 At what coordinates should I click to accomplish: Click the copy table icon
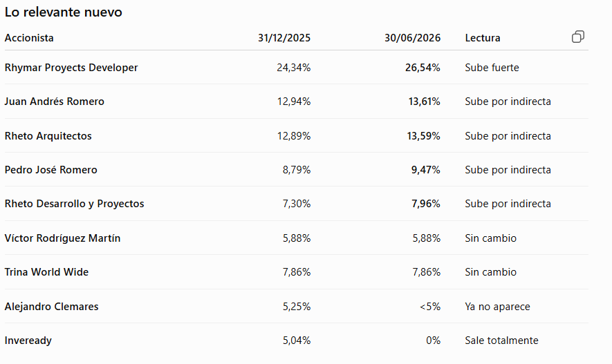click(578, 37)
